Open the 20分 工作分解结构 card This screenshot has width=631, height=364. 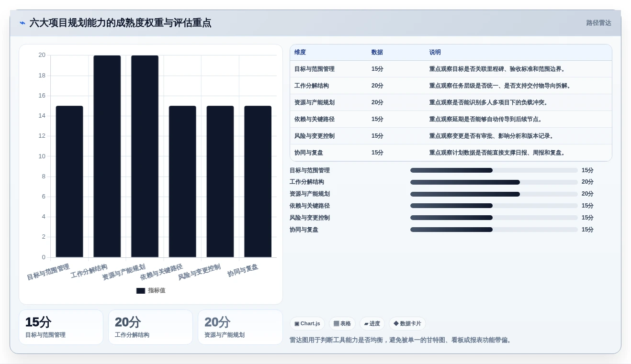point(150,327)
